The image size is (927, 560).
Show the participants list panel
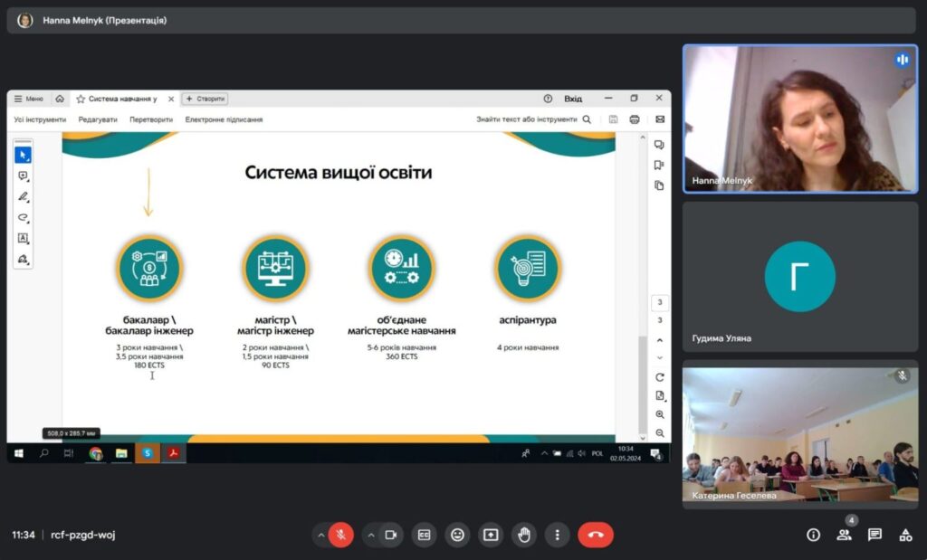click(x=844, y=535)
